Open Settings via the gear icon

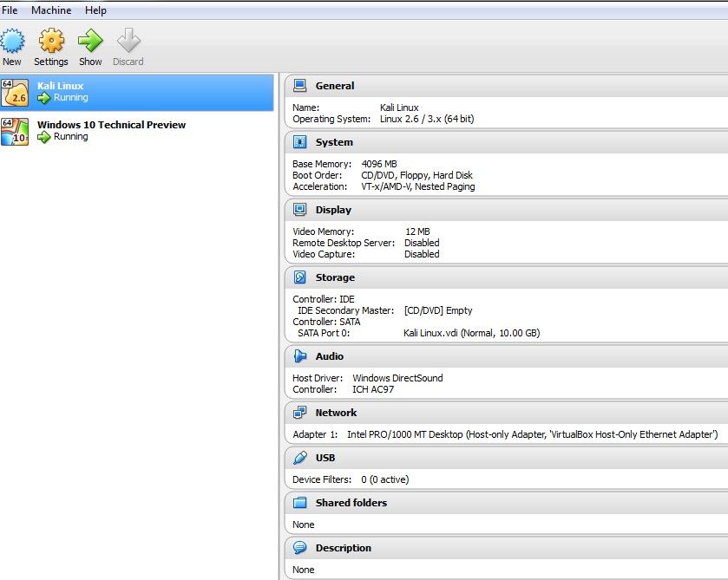51,41
